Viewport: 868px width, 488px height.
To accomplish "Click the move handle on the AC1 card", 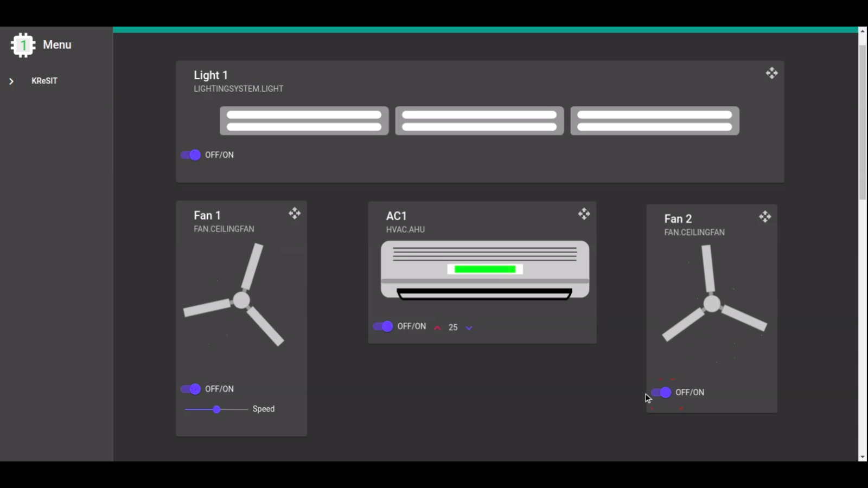I will pos(584,214).
